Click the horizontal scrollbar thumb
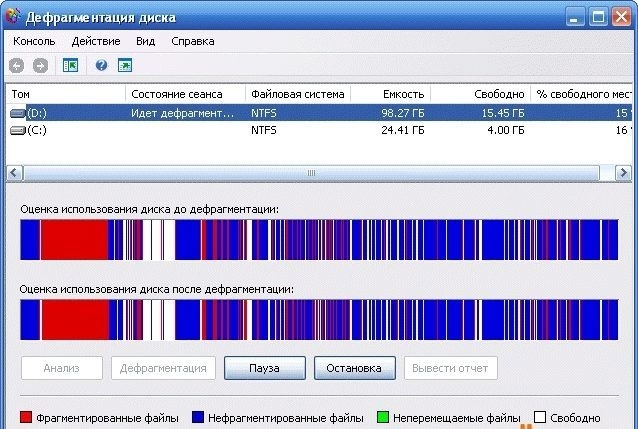This screenshot has height=429, width=638. pyautogui.click(x=311, y=173)
